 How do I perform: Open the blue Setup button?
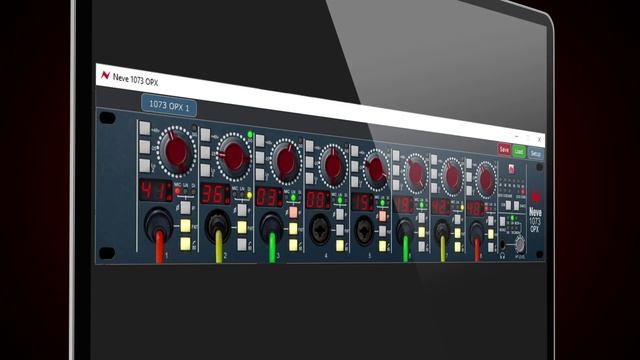click(x=536, y=153)
